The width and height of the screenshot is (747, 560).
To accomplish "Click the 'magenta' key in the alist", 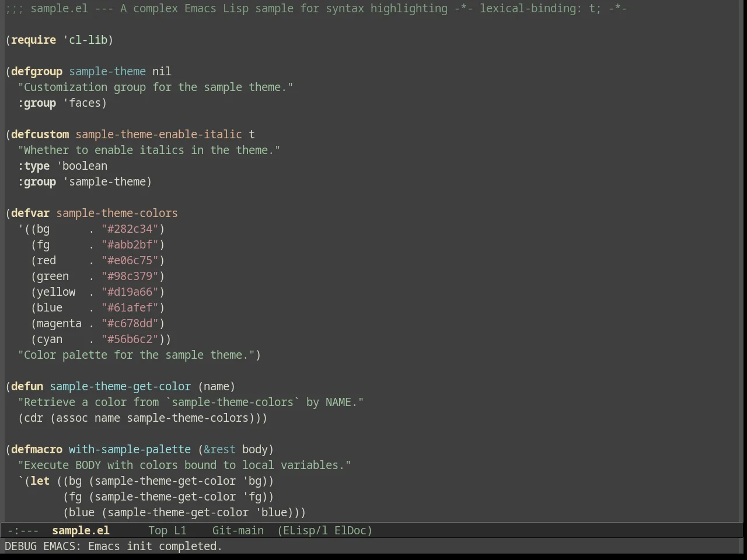I will point(59,323).
